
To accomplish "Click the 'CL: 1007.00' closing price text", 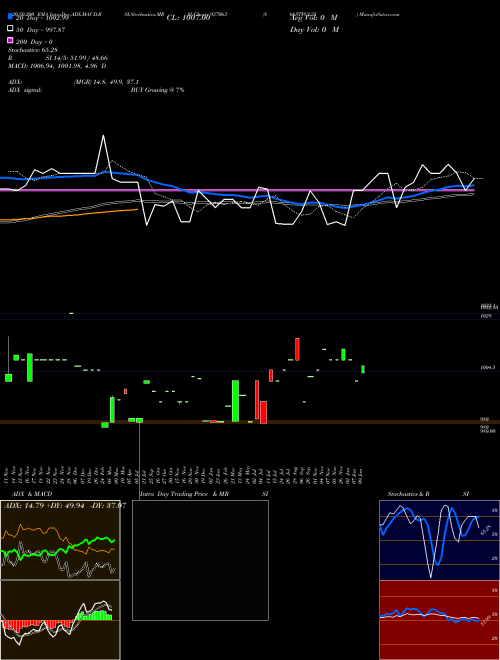I will coord(189,18).
